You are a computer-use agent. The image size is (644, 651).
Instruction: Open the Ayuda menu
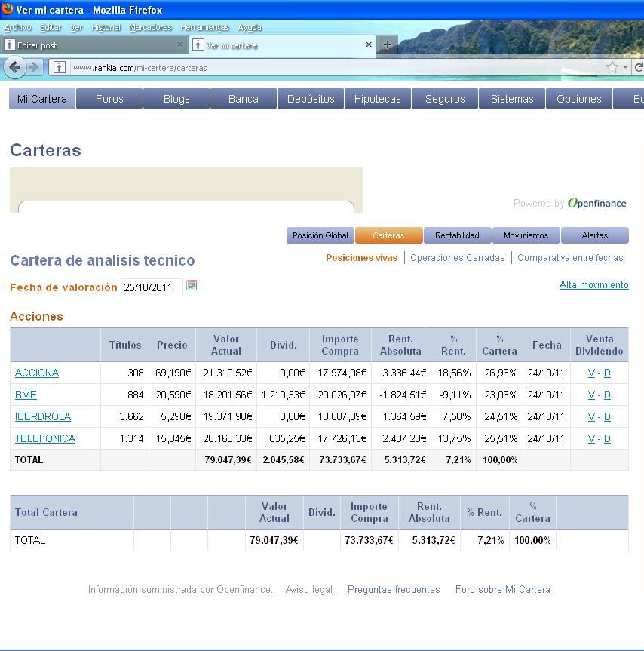click(250, 27)
